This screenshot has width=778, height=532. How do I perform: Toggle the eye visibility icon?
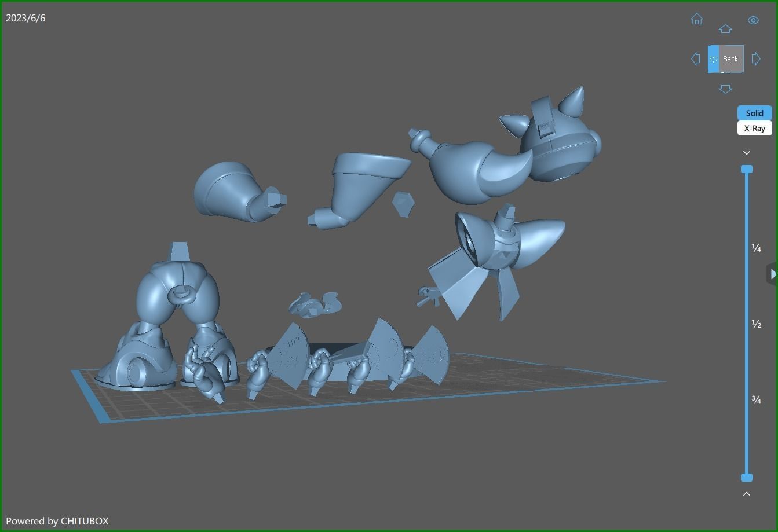[x=753, y=20]
